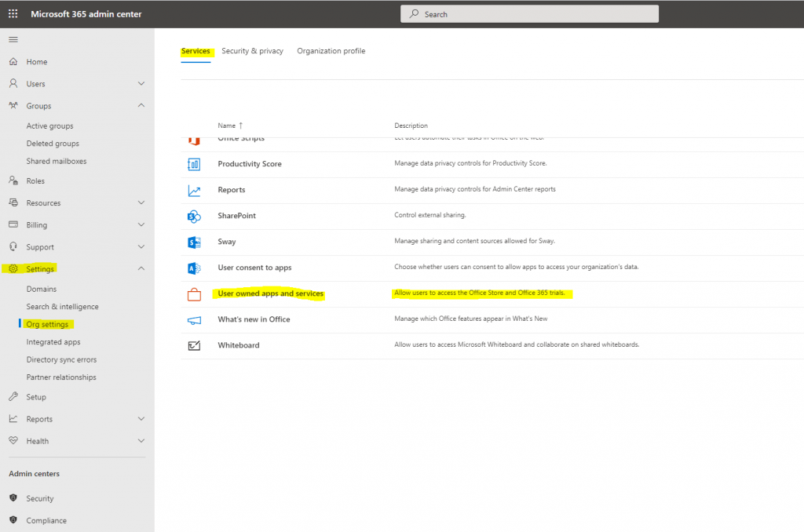The image size is (804, 532).
Task: Click the Security shield icon
Action: click(x=13, y=497)
